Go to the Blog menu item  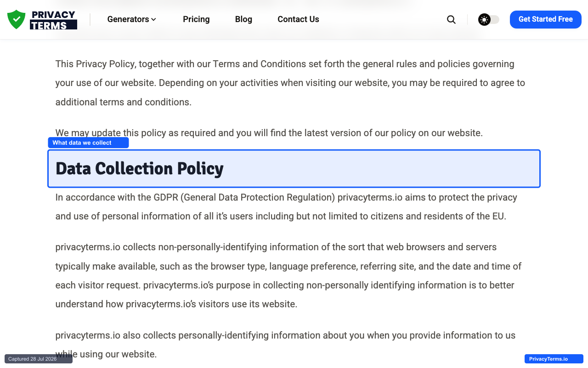[x=243, y=19]
